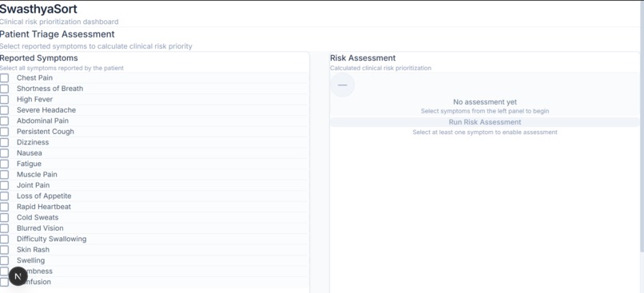Image resolution: width=644 pixels, height=293 pixels.
Task: Click the Swelling label text
Action: pos(31,260)
